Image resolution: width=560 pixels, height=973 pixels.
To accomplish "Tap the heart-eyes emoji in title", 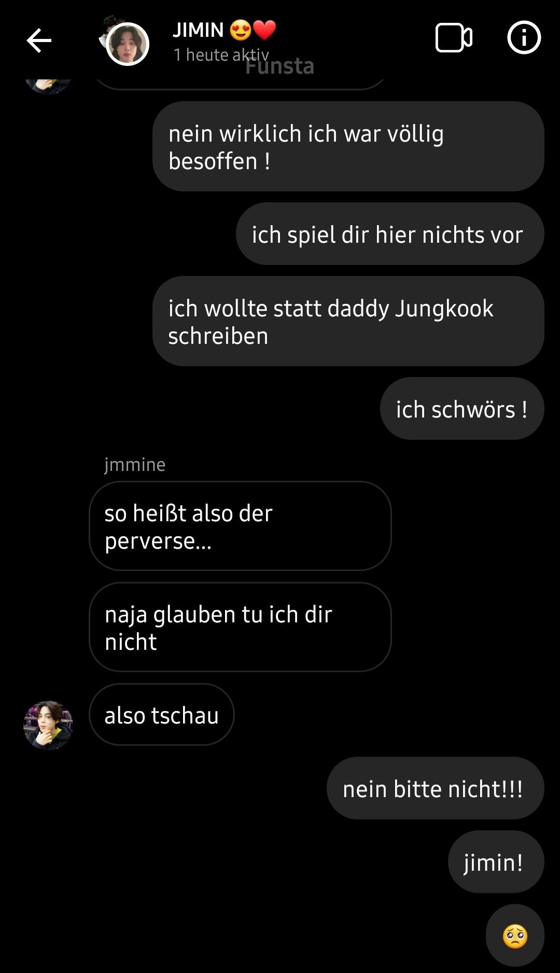I will click(240, 30).
